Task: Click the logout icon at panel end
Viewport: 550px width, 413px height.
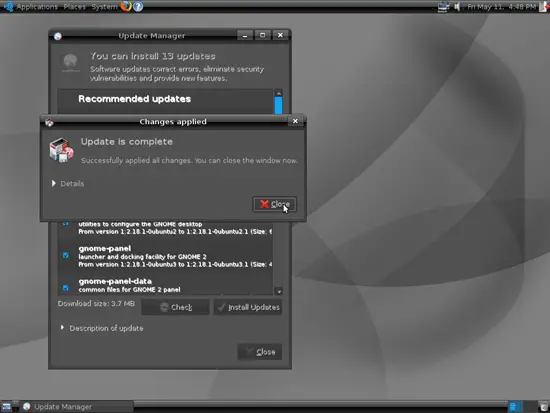Action: point(544,7)
